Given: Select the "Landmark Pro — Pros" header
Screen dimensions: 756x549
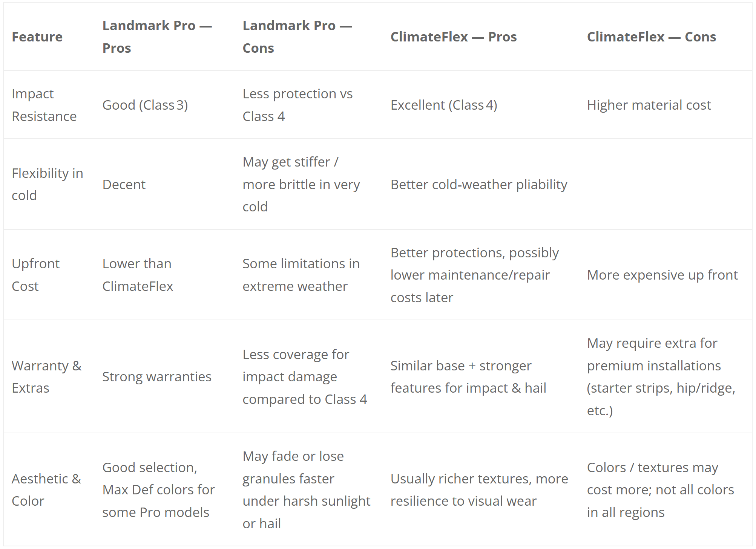Looking at the screenshot, I should coord(157,37).
